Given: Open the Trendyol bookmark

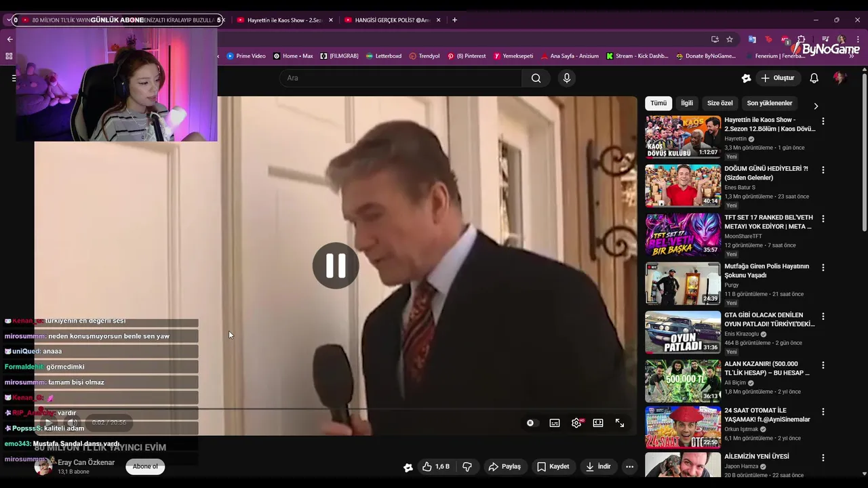Looking at the screenshot, I should (425, 56).
